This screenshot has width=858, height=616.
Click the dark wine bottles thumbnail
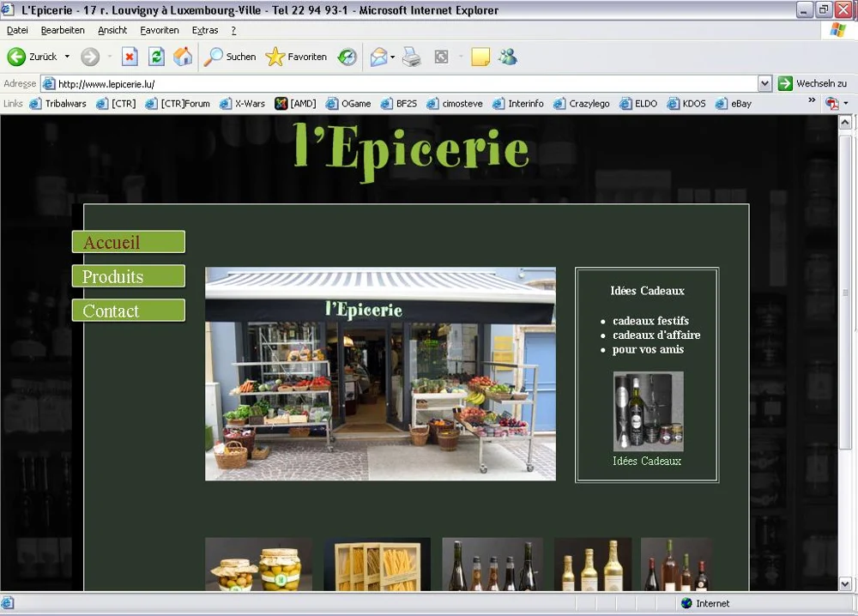tap(492, 564)
